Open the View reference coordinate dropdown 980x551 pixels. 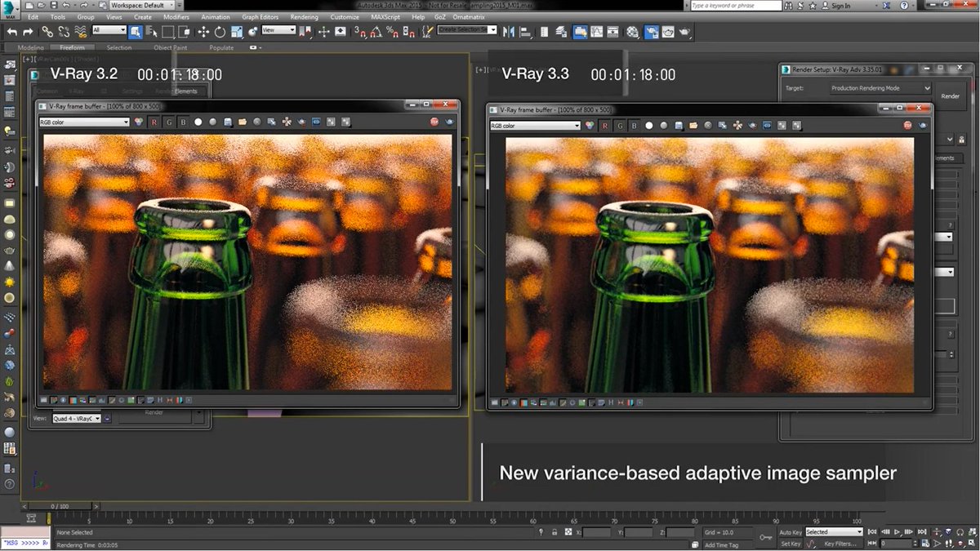tap(278, 29)
